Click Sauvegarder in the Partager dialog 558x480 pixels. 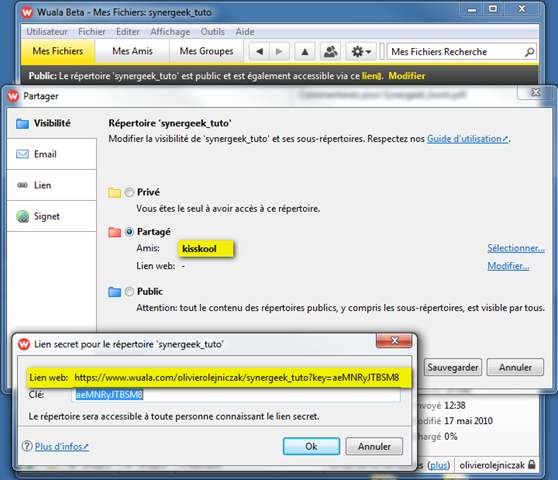(453, 367)
